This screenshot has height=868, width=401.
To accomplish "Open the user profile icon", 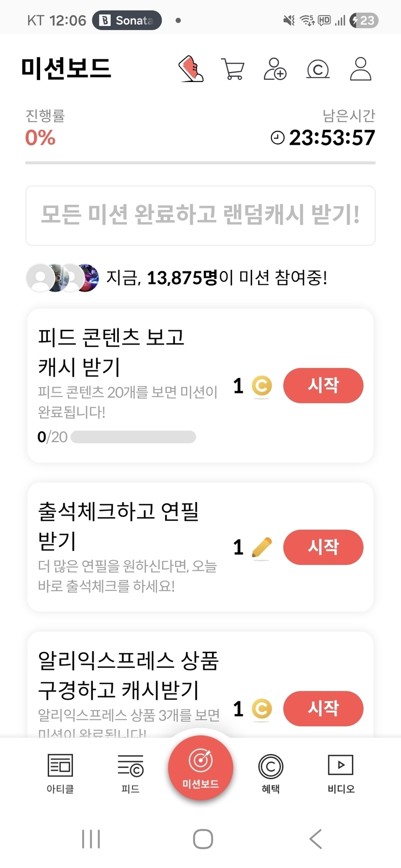I will pyautogui.click(x=360, y=69).
